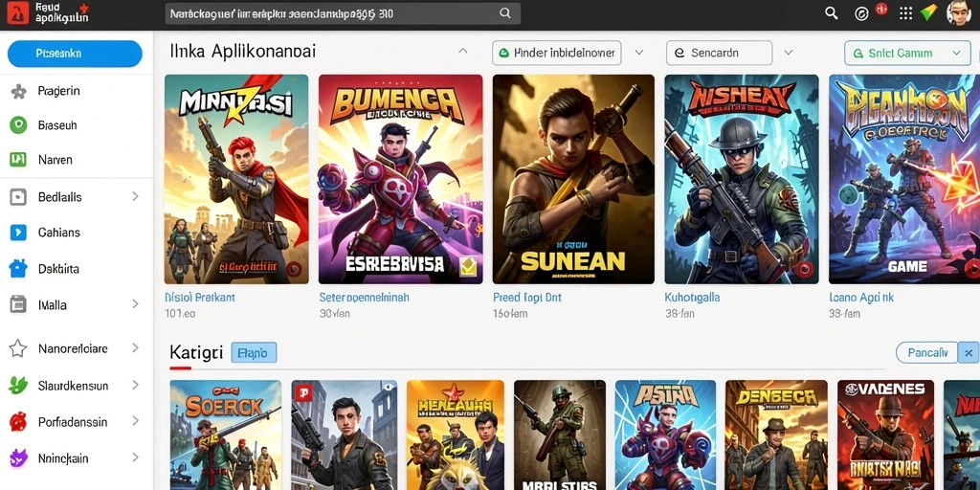Open the Snict Gamm dropdown
The image size is (980, 490).
tap(905, 54)
